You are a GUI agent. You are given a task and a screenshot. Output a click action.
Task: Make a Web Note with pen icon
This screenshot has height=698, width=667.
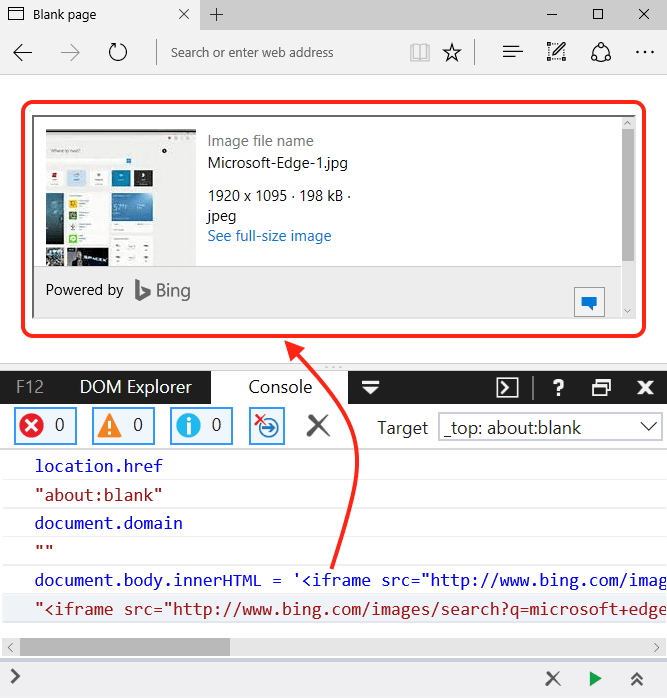coord(556,52)
